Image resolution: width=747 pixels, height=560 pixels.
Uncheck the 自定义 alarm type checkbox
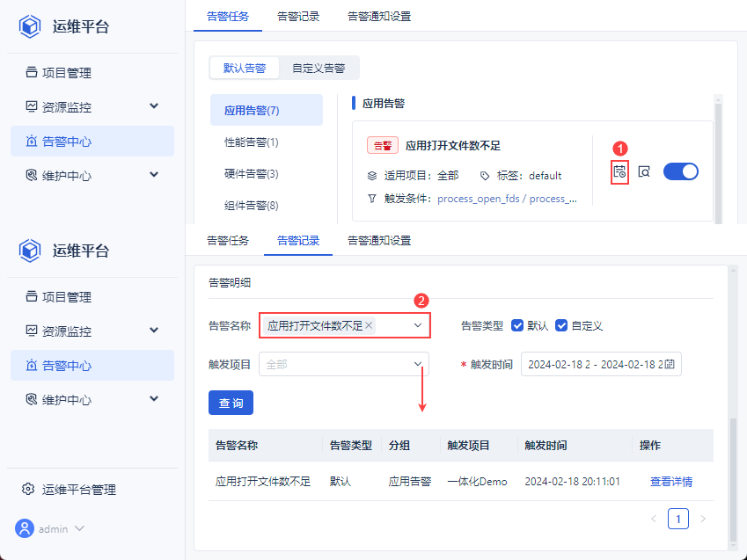point(561,326)
